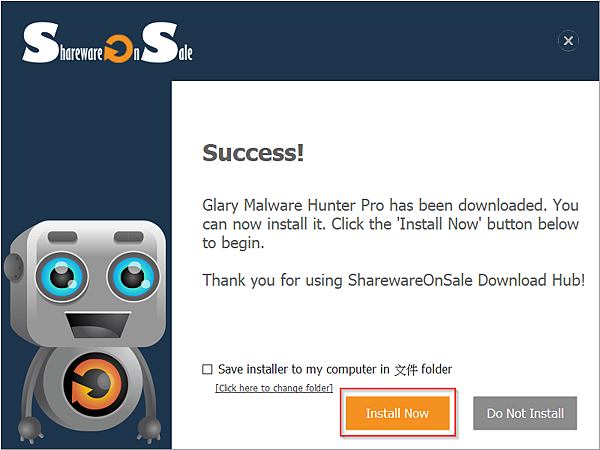Click the second large S in the logo
The width and height of the screenshot is (600, 450).
point(160,42)
